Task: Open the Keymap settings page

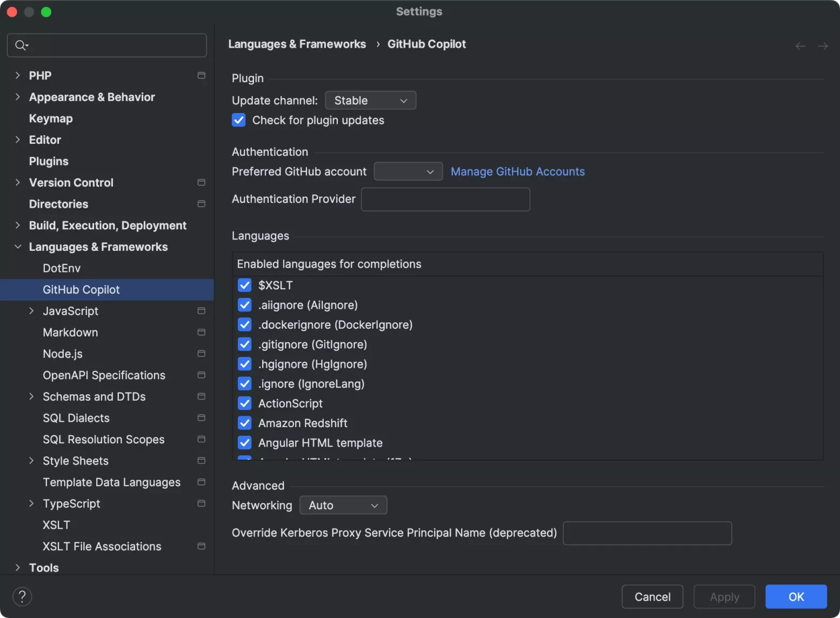Action: pyautogui.click(x=51, y=118)
